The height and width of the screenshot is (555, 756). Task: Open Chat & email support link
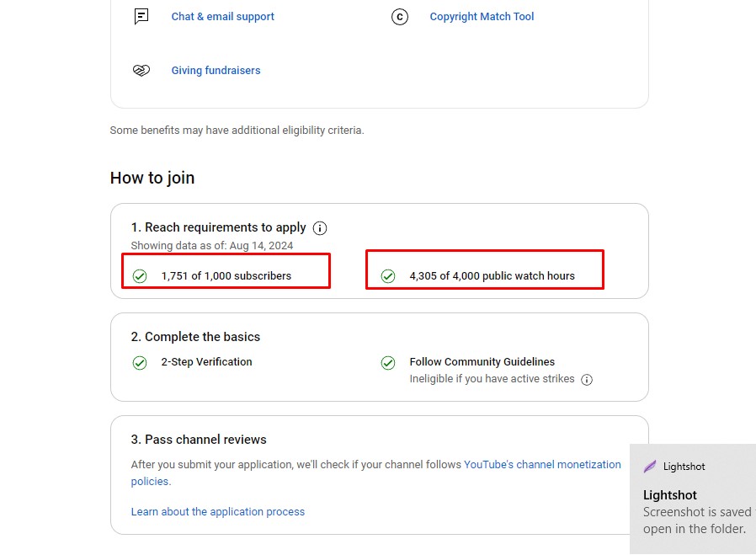coord(222,17)
